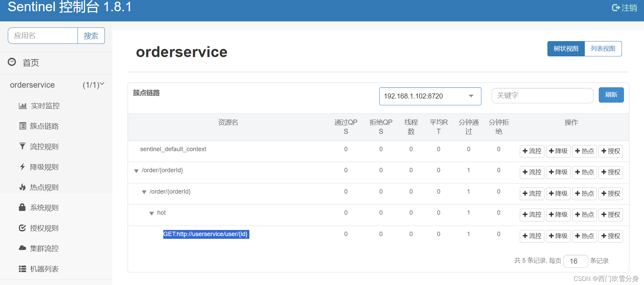
Task: Add 流控 rule for GET:http://userservice/user/{id}
Action: 532,236
